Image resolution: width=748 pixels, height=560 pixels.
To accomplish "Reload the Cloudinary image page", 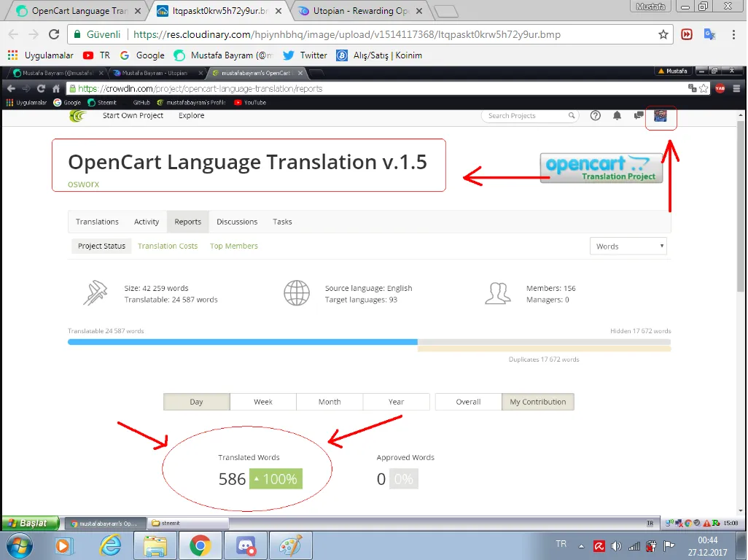I will (x=54, y=34).
